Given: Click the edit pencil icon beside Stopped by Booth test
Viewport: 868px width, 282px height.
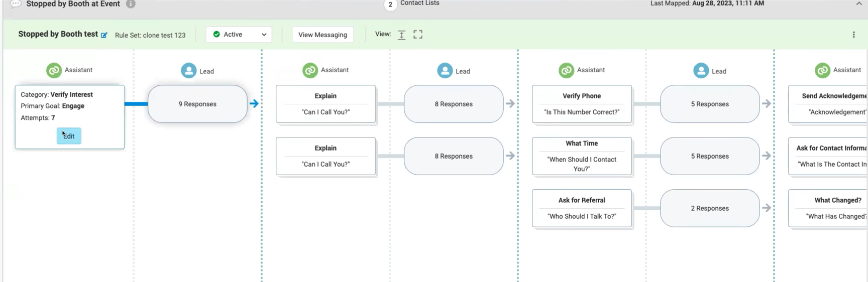Looking at the screenshot, I should pos(104,35).
